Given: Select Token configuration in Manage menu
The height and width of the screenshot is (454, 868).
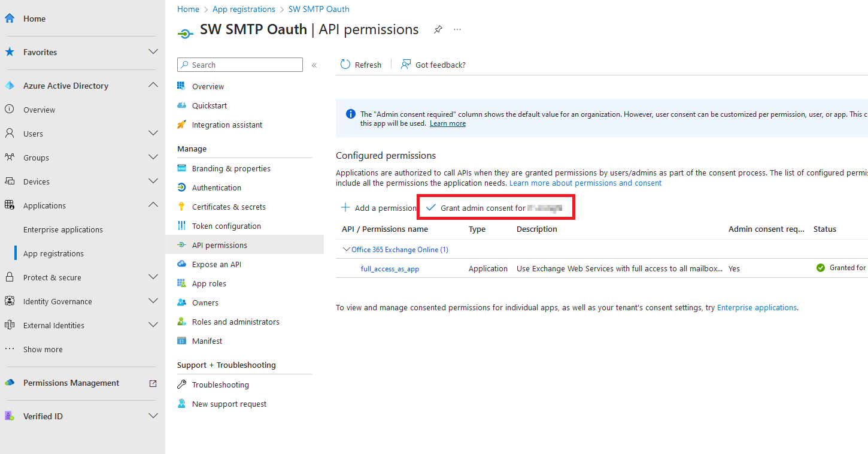Looking at the screenshot, I should (x=226, y=225).
